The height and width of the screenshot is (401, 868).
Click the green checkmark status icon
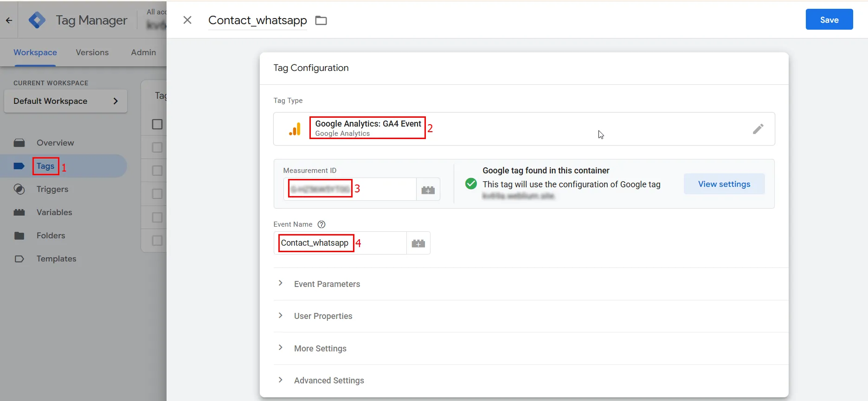471,184
